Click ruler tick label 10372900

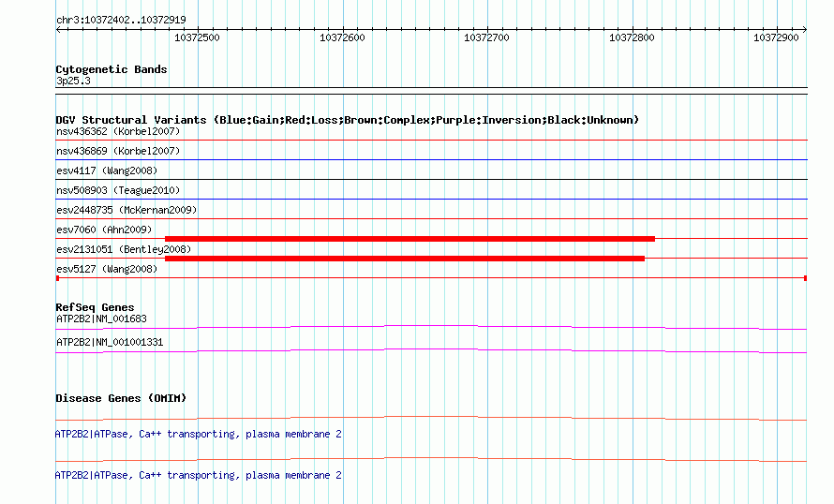coord(776,37)
